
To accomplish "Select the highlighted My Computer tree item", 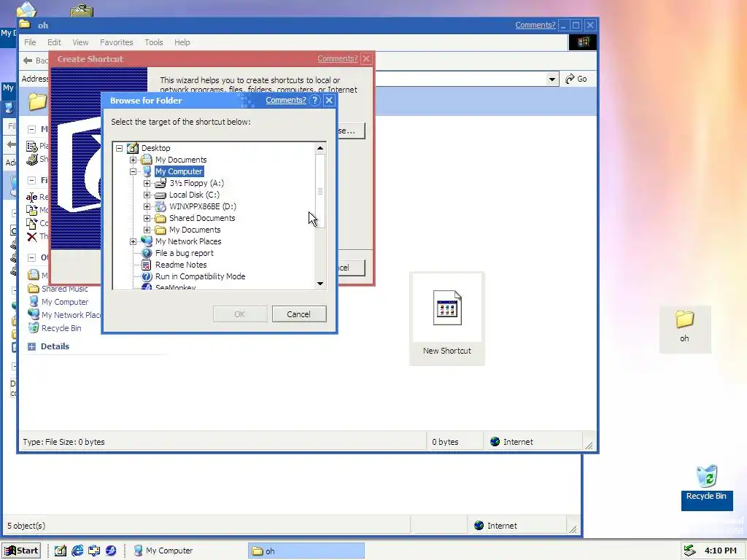I will pyautogui.click(x=179, y=171).
